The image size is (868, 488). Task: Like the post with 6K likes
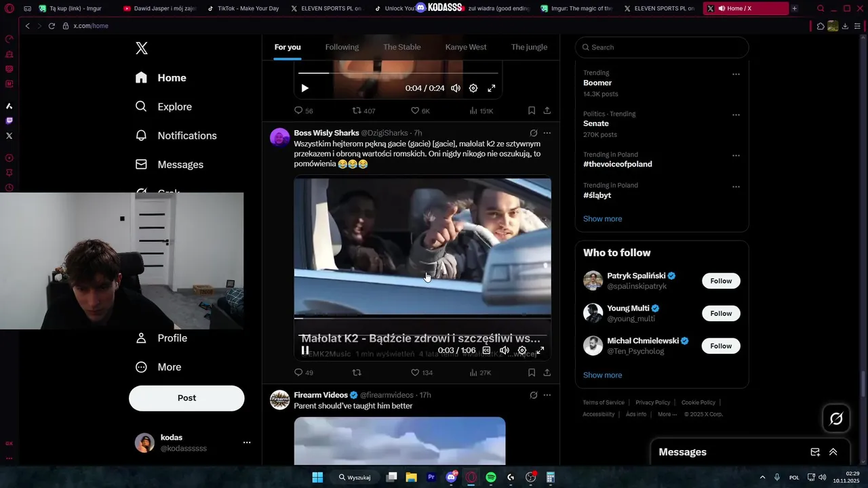pos(420,110)
